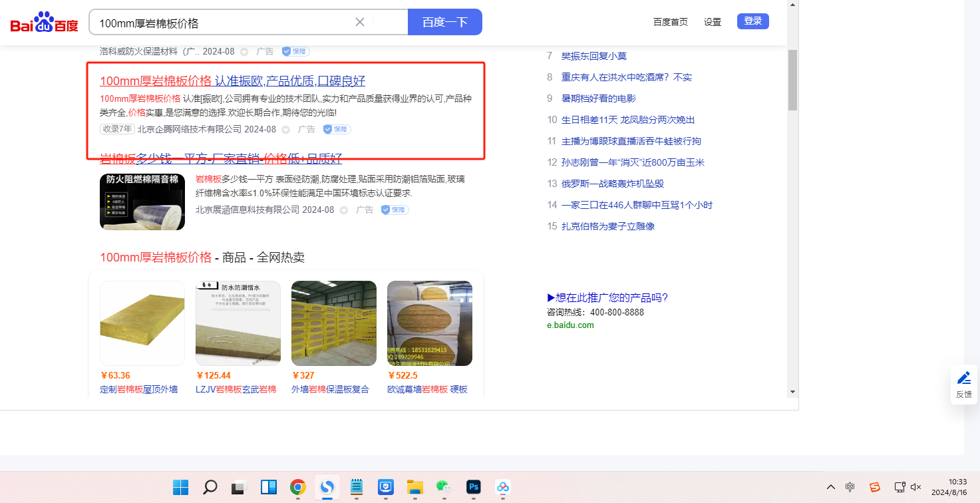Click the 登录 login button
The height and width of the screenshot is (503, 980).
tap(752, 21)
